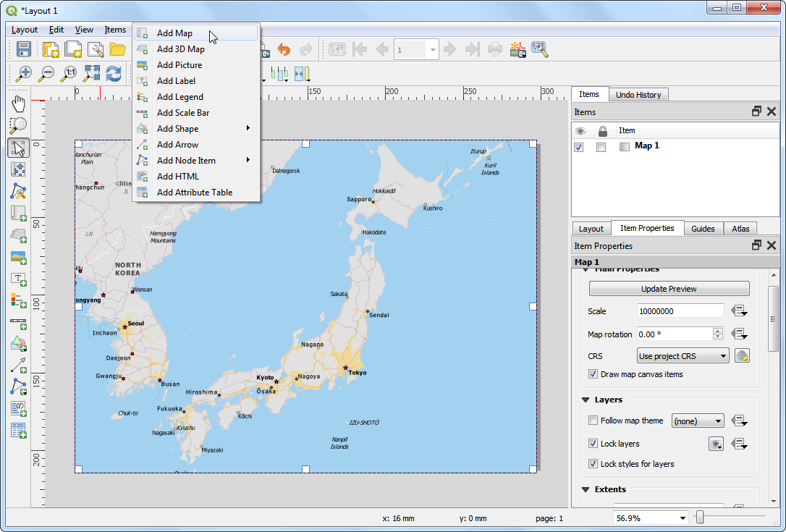Screen dimensions: 786x532
Task: Enable Follow map theme checkbox
Action: 593,421
